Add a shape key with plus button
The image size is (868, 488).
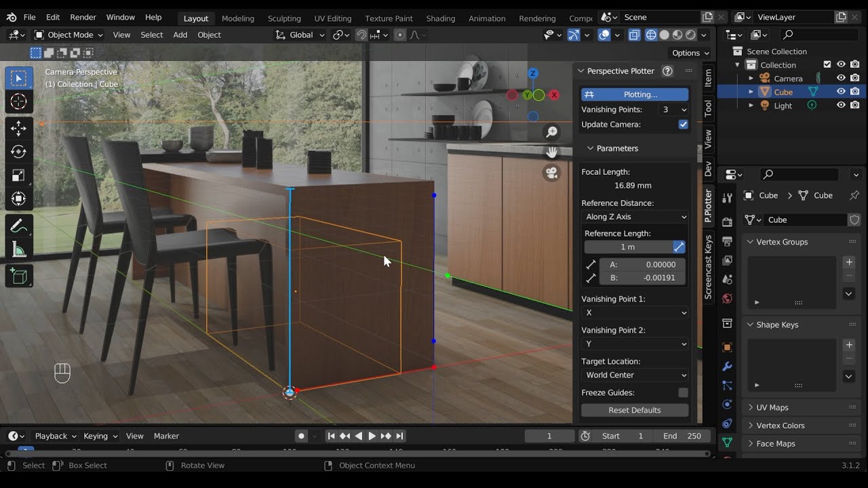point(849,345)
